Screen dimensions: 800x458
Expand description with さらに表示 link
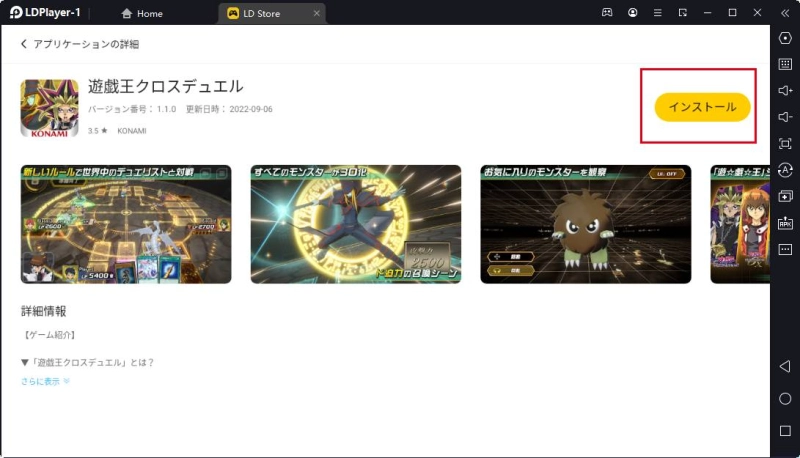point(45,381)
